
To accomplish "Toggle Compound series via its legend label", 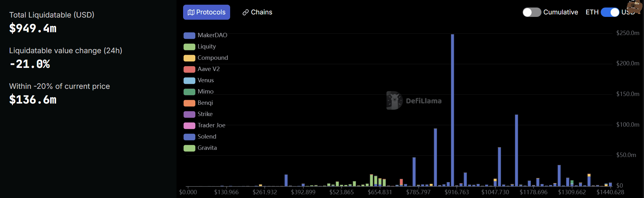I will 213,58.
